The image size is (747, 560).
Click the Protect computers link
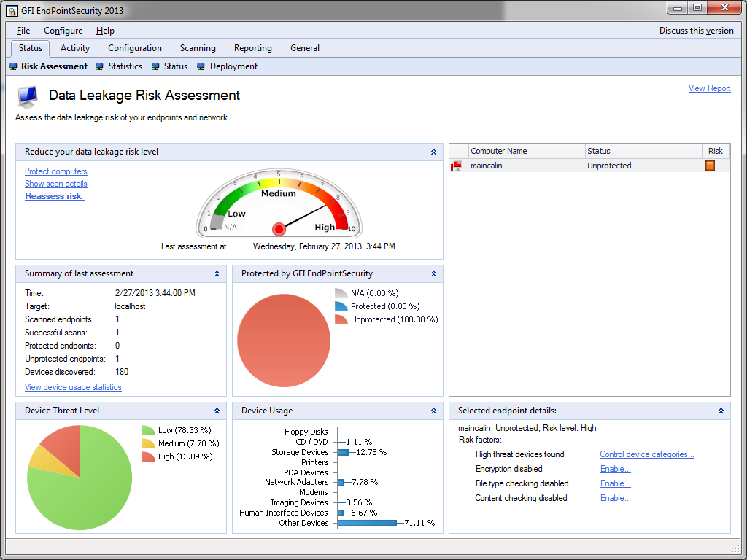(x=56, y=171)
